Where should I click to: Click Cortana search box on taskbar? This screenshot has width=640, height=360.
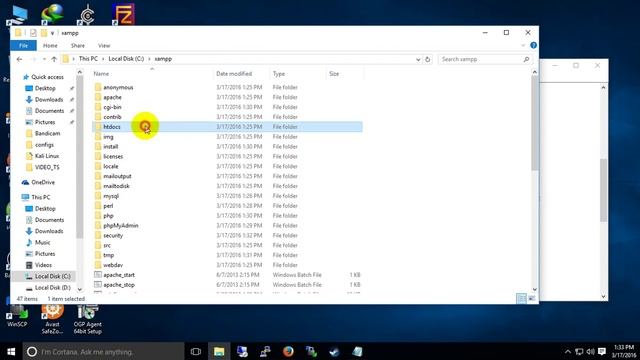(x=103, y=351)
